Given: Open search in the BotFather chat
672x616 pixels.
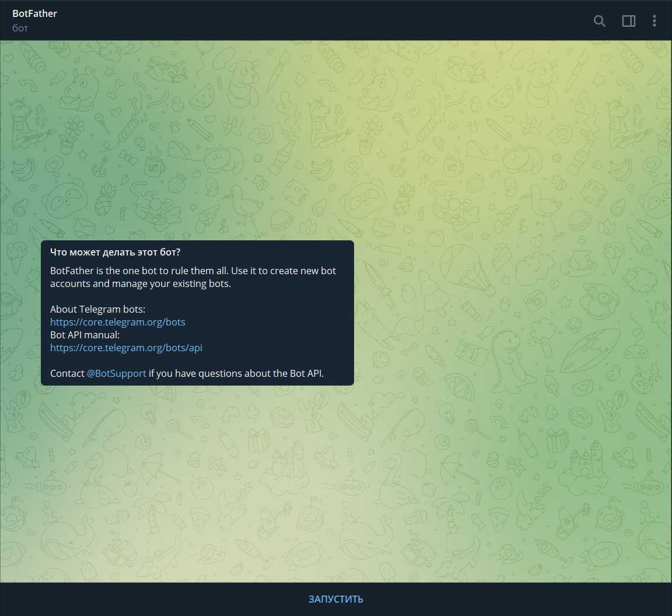Looking at the screenshot, I should point(599,21).
